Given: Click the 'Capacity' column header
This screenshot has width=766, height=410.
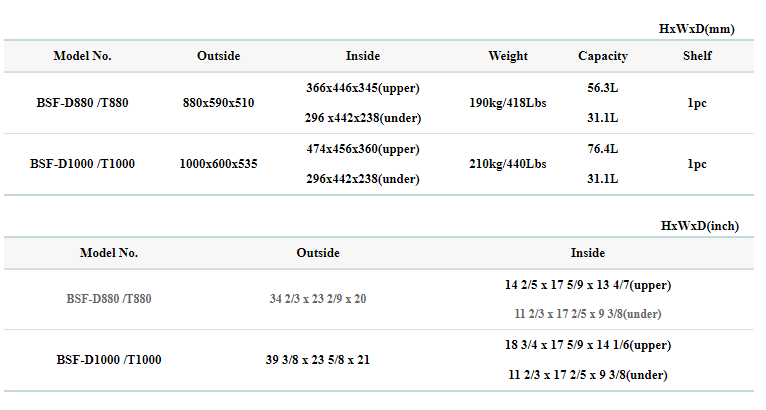Looking at the screenshot, I should (602, 56).
